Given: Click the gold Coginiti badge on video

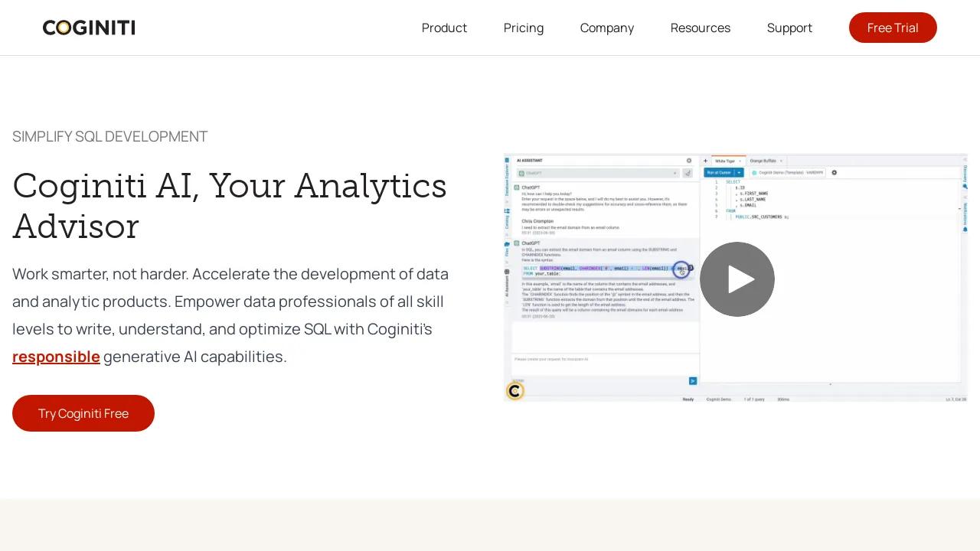Looking at the screenshot, I should 515,391.
